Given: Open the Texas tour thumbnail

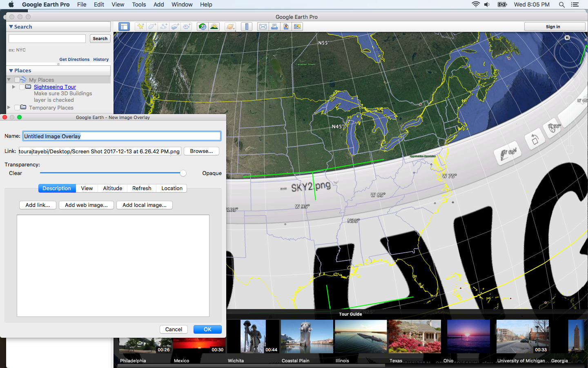Looking at the screenshot, I should pyautogui.click(x=415, y=337).
